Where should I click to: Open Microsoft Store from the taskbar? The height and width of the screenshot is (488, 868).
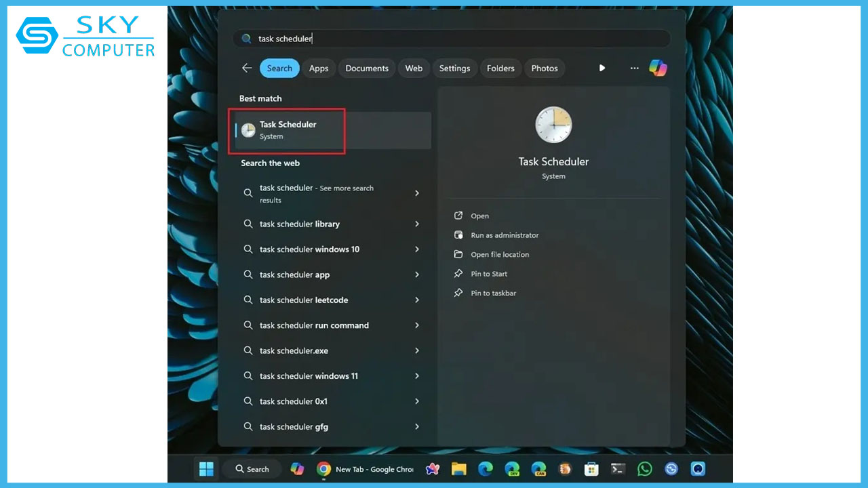click(591, 468)
